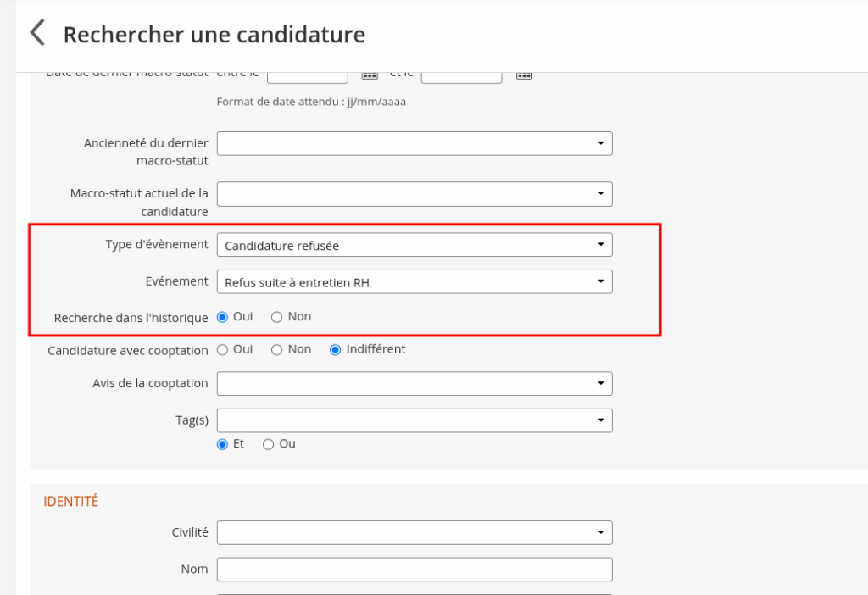
Task: Select the Ou radio button under Tag(s)
Action: pos(269,444)
